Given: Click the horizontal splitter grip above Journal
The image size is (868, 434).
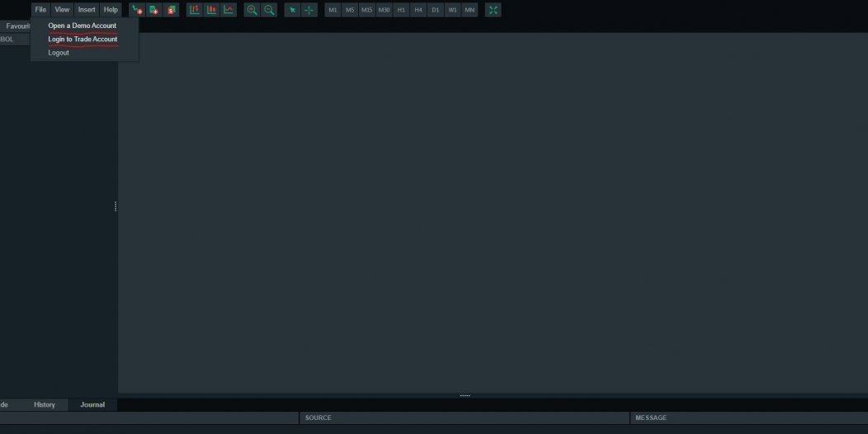Looking at the screenshot, I should coord(465,395).
